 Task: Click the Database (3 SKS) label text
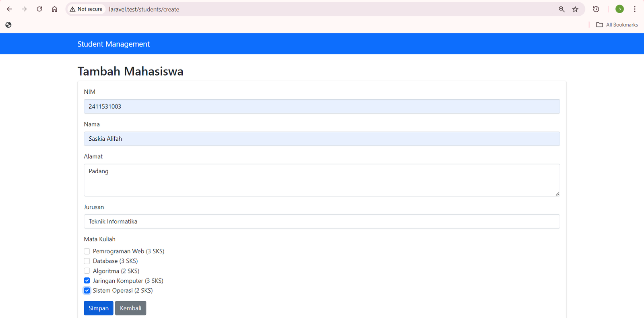pos(115,261)
